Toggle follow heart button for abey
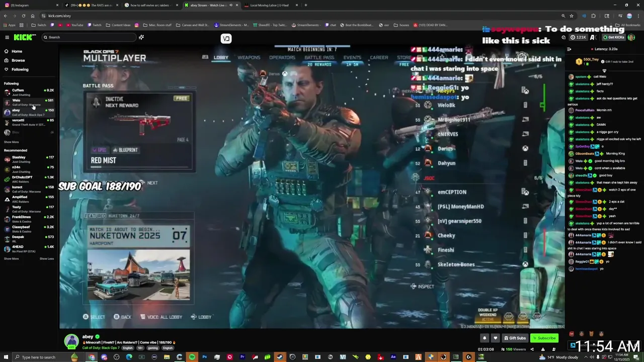The height and width of the screenshot is (362, 644). 495,338
